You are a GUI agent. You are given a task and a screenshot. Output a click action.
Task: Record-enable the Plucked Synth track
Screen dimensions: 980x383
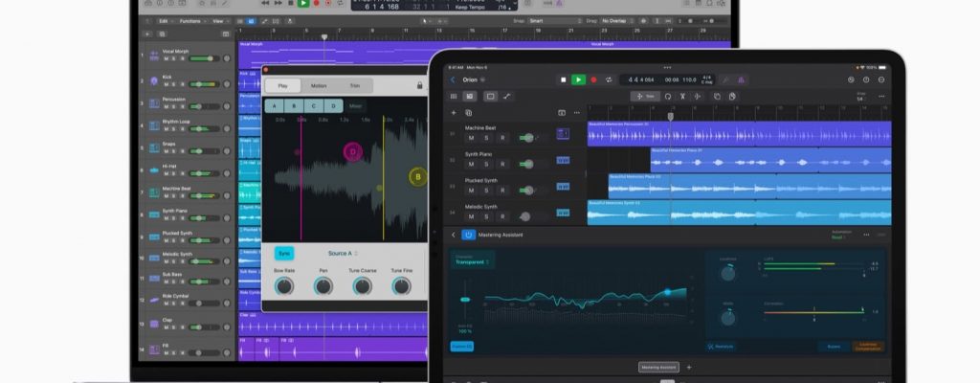(502, 190)
